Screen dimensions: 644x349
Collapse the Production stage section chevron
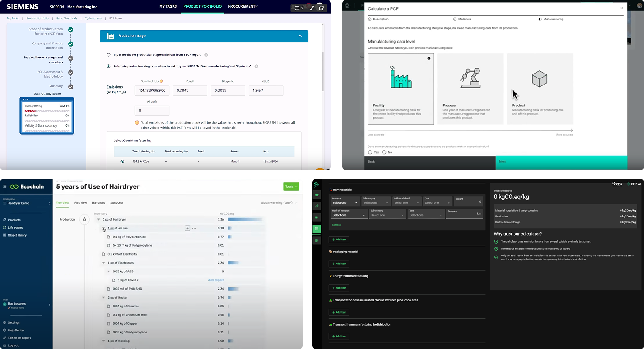300,36
